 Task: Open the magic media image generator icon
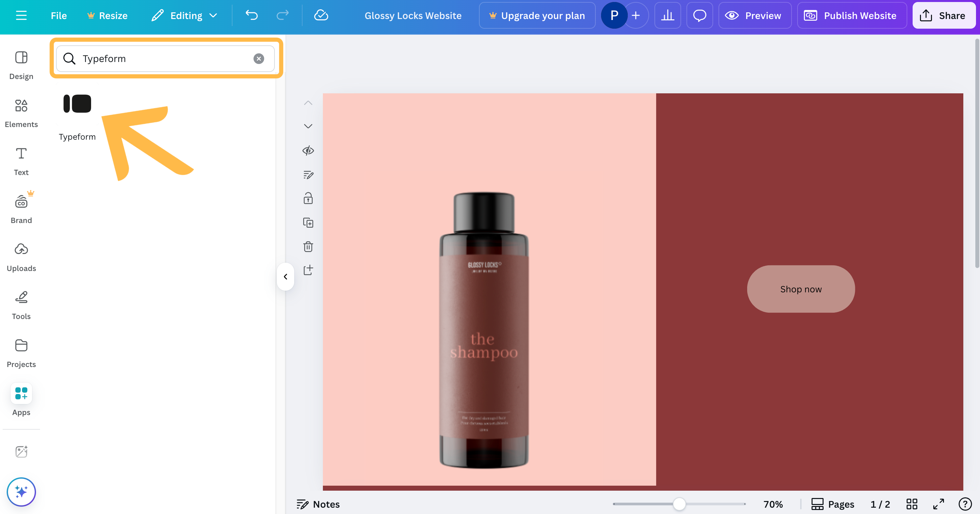point(21,451)
